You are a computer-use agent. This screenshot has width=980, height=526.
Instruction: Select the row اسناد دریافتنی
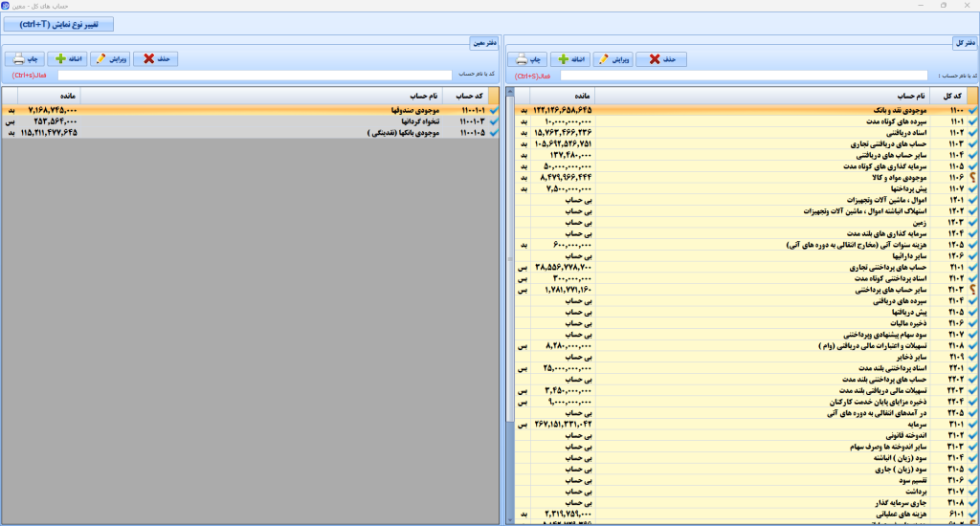click(746, 132)
